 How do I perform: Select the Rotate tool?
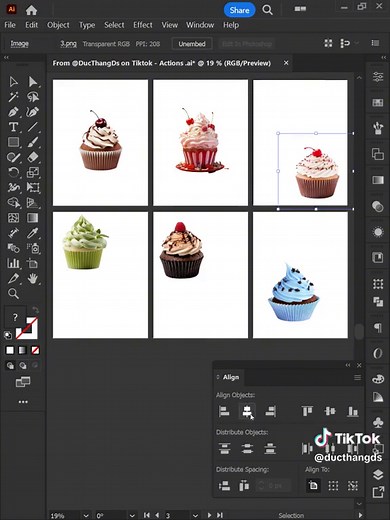13,172
